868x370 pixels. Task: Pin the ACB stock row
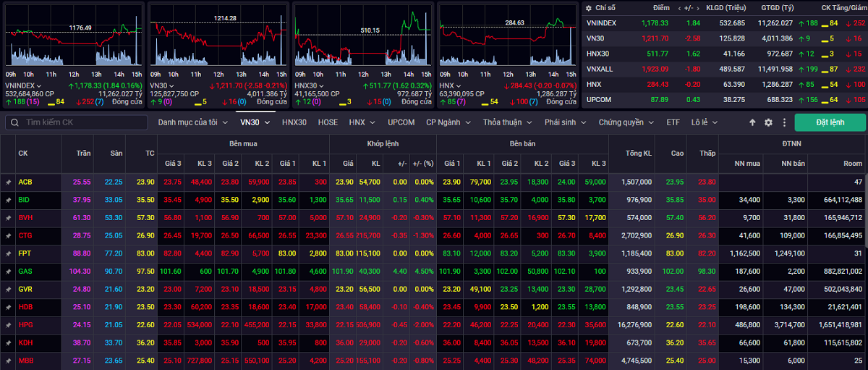click(9, 182)
